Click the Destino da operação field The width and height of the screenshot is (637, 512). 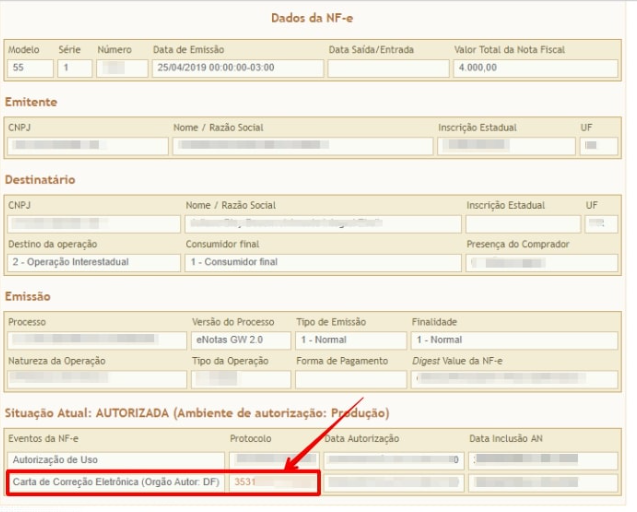pyautogui.click(x=93, y=262)
